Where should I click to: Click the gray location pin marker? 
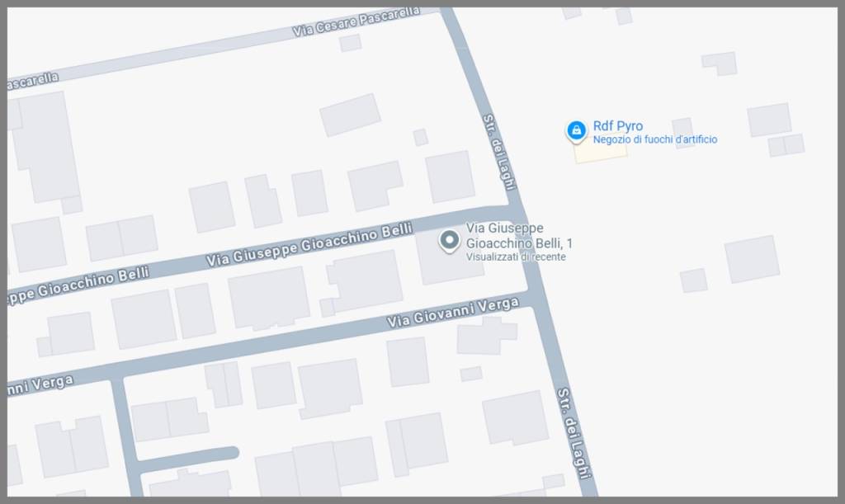[449, 241]
